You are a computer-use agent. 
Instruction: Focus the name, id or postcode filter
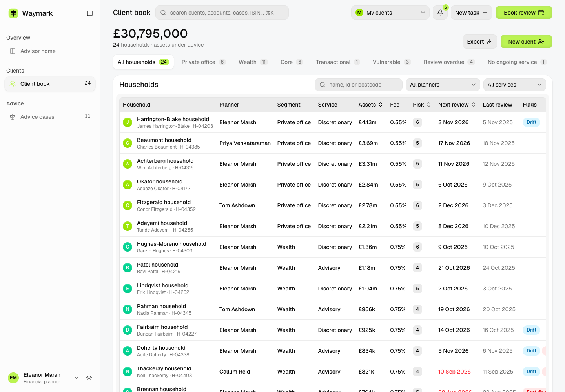359,85
